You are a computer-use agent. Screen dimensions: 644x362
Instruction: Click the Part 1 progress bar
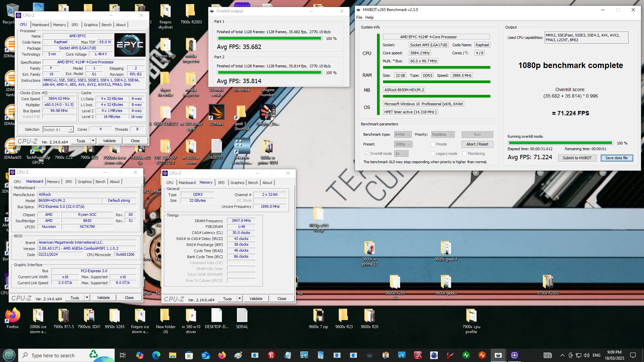[x=270, y=39]
